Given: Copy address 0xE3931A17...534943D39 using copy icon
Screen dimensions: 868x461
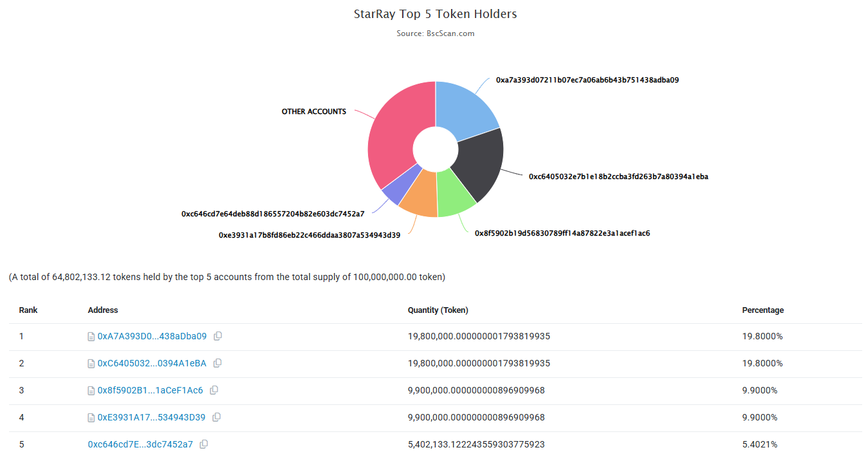Looking at the screenshot, I should point(217,417).
